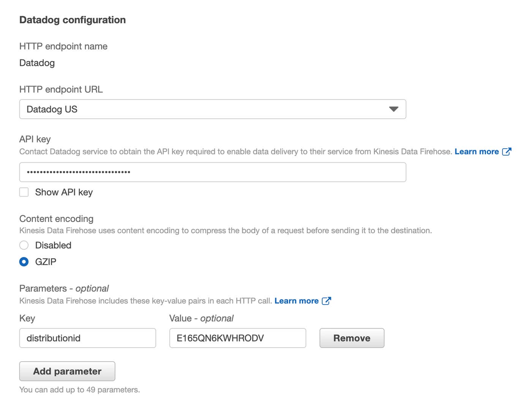Click the Value field containing E165QN6KWHRODV
The width and height of the screenshot is (532, 408).
pyautogui.click(x=237, y=338)
